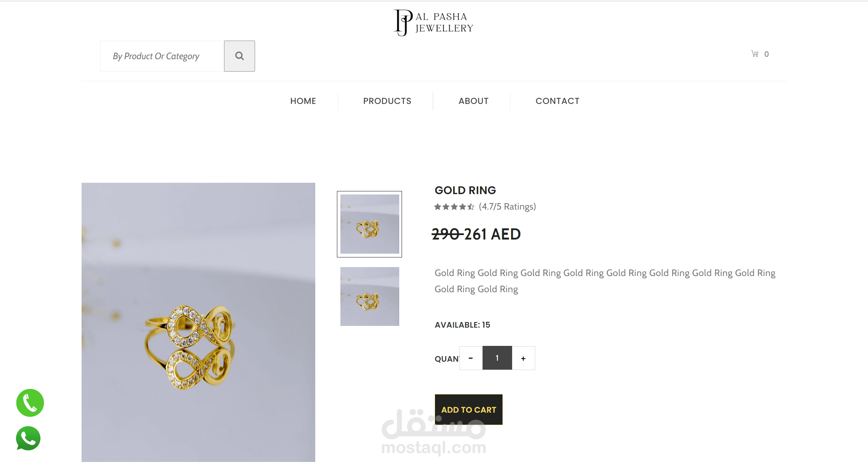Viewport: 868px width, 466px height.
Task: Increase quantity with the plus button
Action: point(523,358)
